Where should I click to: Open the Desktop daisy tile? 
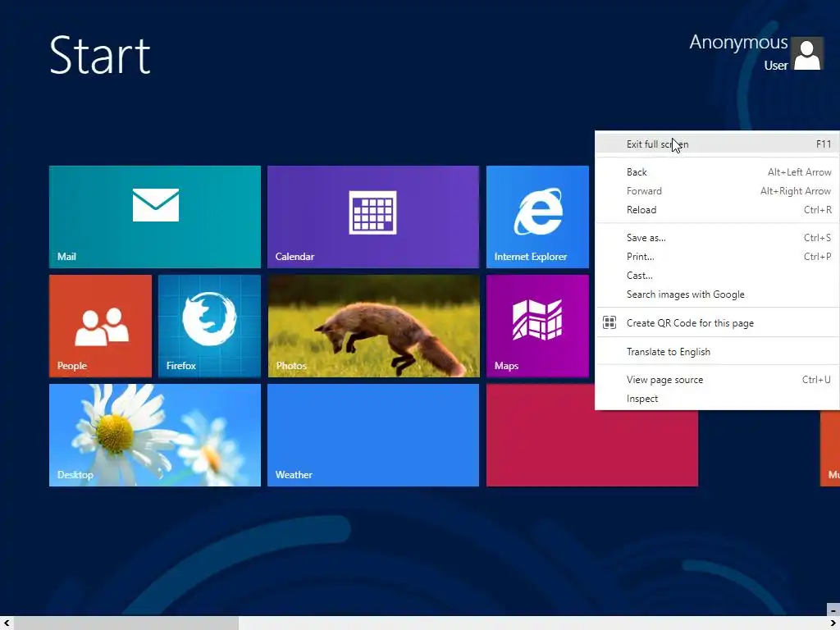click(x=155, y=435)
